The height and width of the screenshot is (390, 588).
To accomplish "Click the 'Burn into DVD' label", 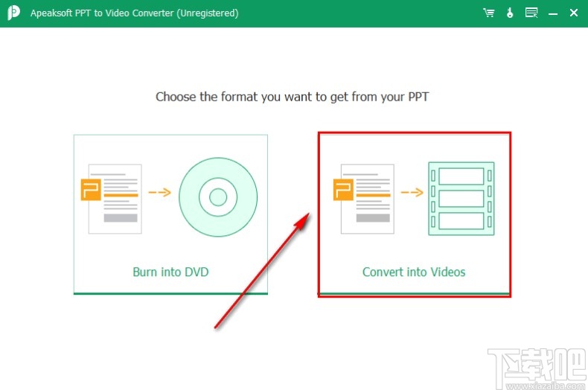I will (170, 272).
